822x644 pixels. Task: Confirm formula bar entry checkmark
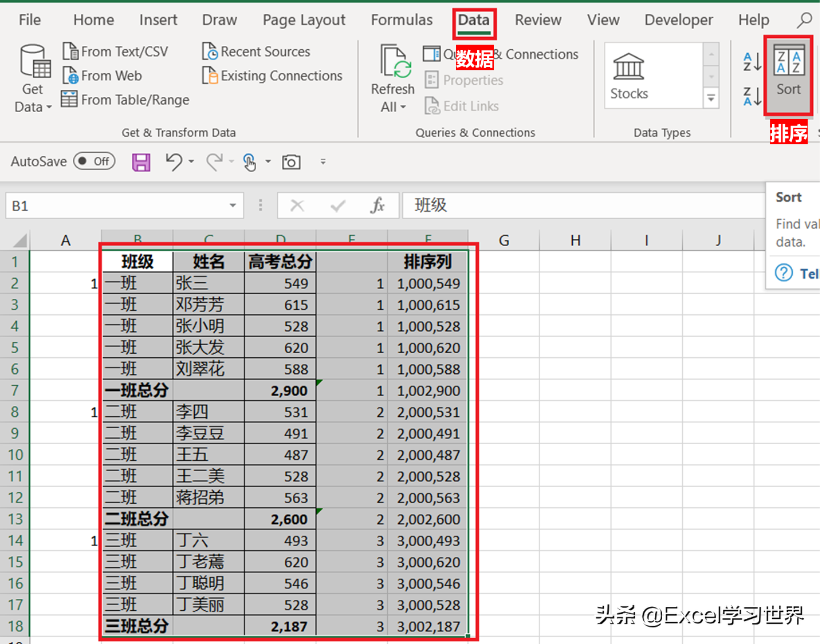pos(338,206)
